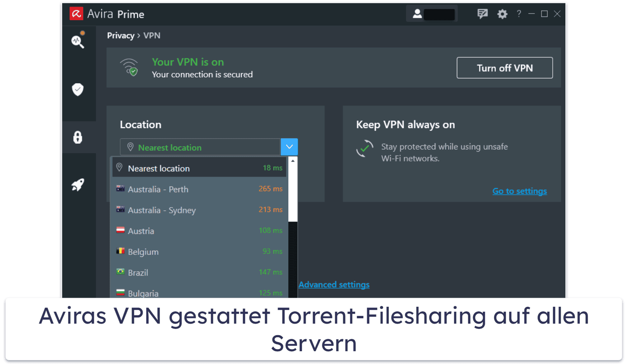This screenshot has width=628, height=364.
Task: Click the location list scrollbar thumb
Action: 293,193
